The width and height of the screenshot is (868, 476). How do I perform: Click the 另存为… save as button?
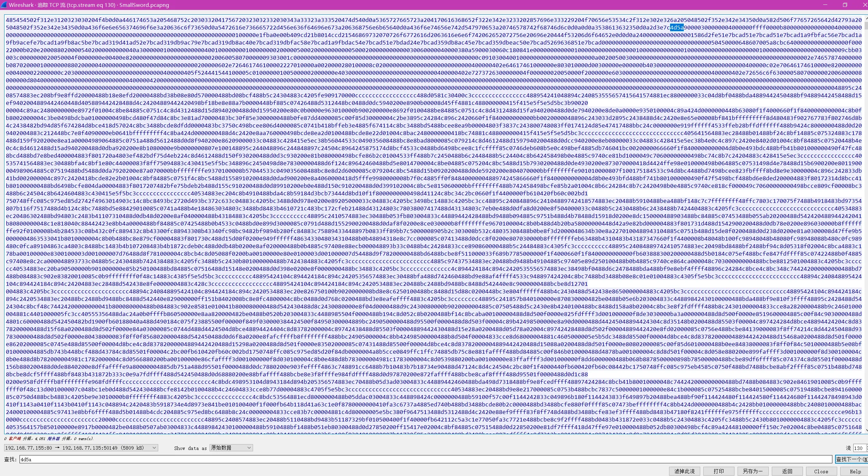[753, 471]
